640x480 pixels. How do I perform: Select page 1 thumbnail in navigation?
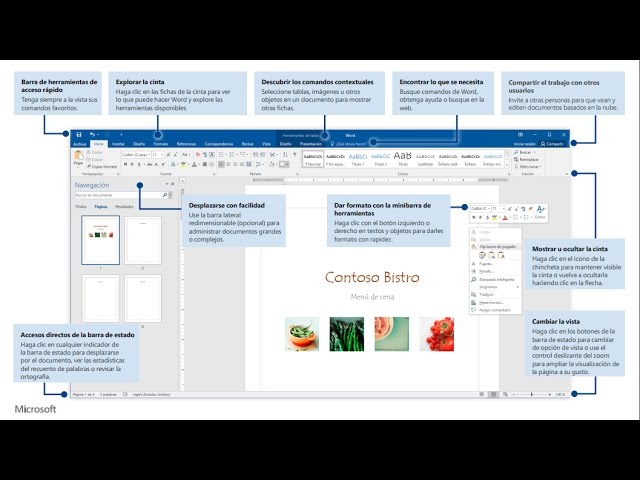coord(100,240)
